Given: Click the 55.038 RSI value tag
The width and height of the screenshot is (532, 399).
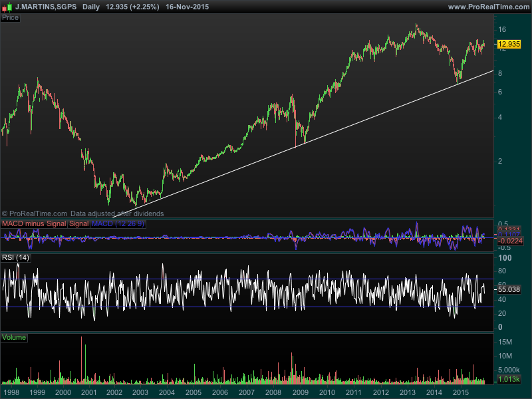Looking at the screenshot, I should click(x=509, y=289).
